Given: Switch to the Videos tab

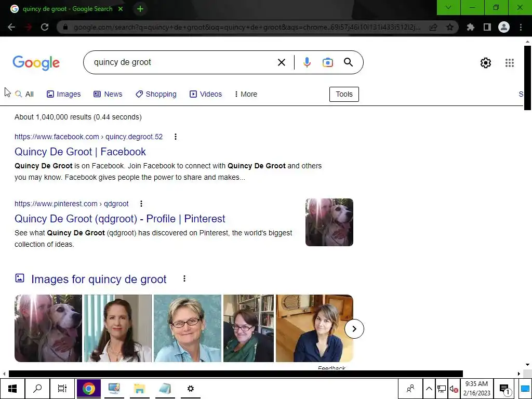Looking at the screenshot, I should click(x=206, y=94).
